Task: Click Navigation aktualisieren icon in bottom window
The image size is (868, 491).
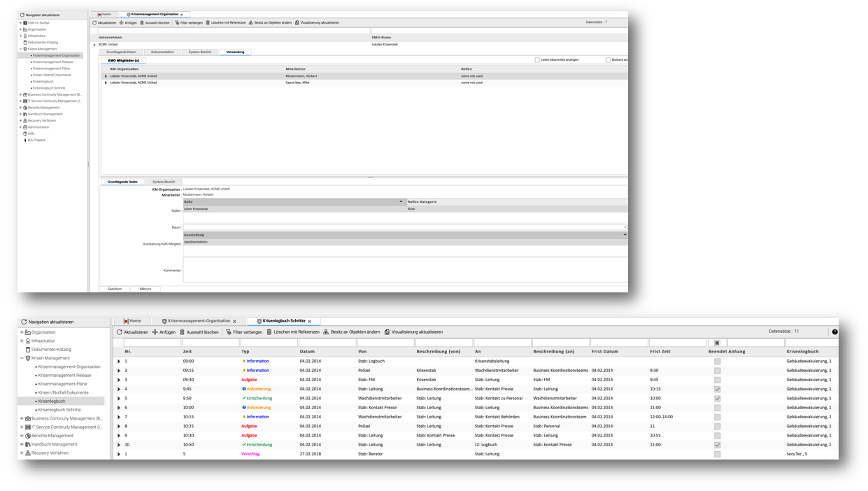Action: click(24, 322)
